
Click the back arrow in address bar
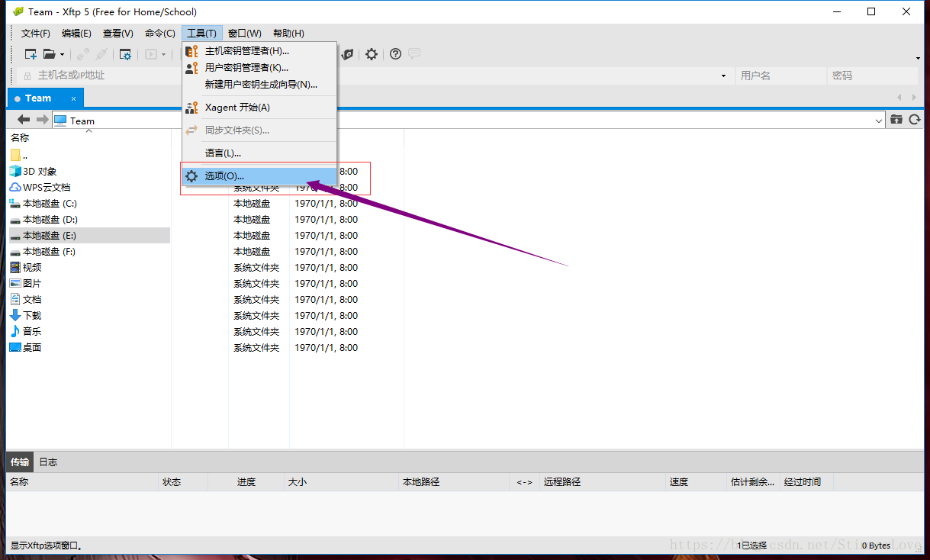(24, 120)
